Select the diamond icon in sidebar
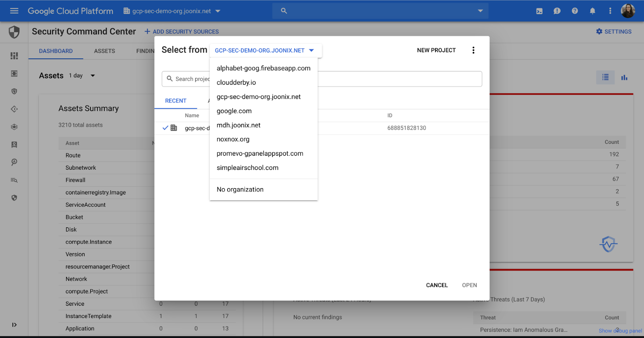The height and width of the screenshot is (338, 644). 14,109
